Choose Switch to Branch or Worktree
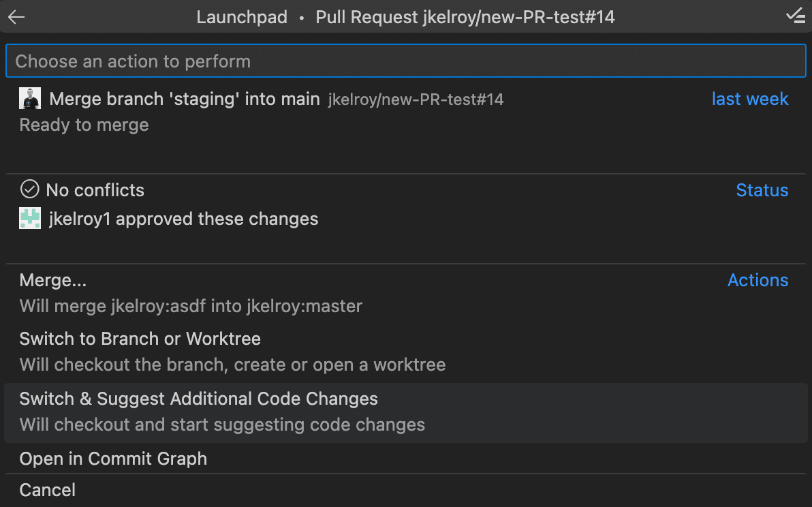The image size is (812, 507). tap(406, 352)
